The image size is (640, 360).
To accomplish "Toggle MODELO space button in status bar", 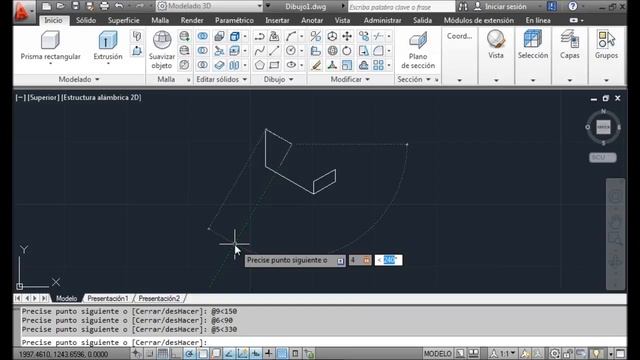I will pyautogui.click(x=437, y=353).
